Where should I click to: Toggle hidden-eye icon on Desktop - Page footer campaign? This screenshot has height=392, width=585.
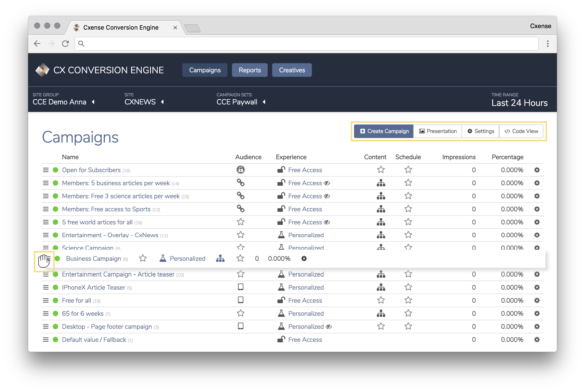point(329,326)
